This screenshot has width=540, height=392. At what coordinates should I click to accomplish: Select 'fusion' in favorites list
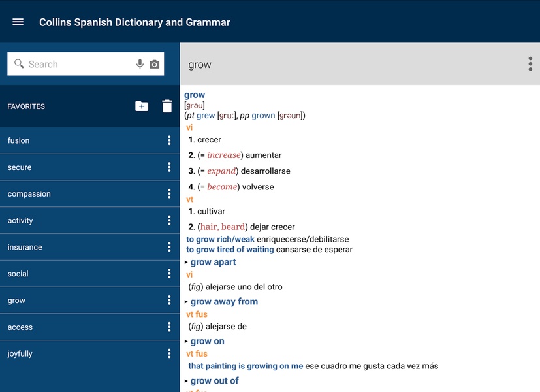90,140
